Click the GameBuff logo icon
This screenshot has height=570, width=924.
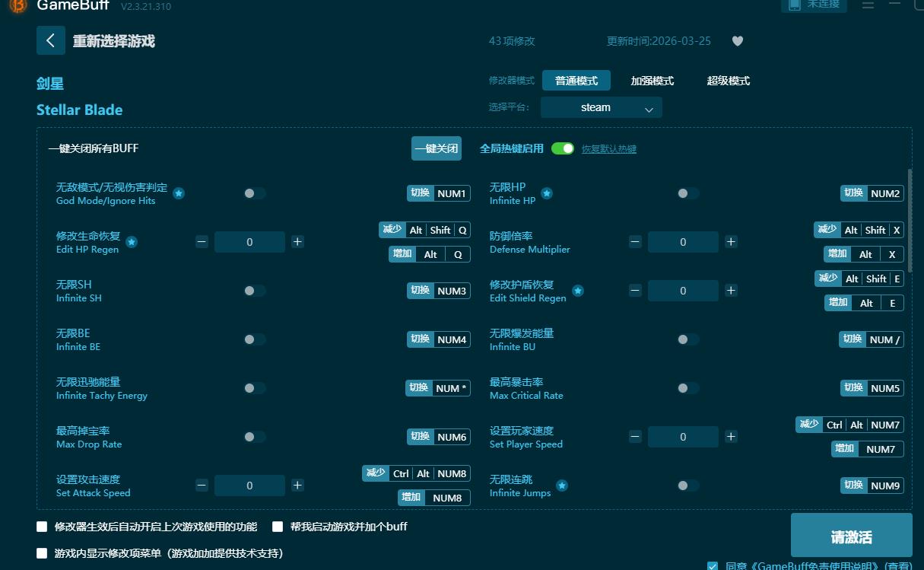click(17, 6)
